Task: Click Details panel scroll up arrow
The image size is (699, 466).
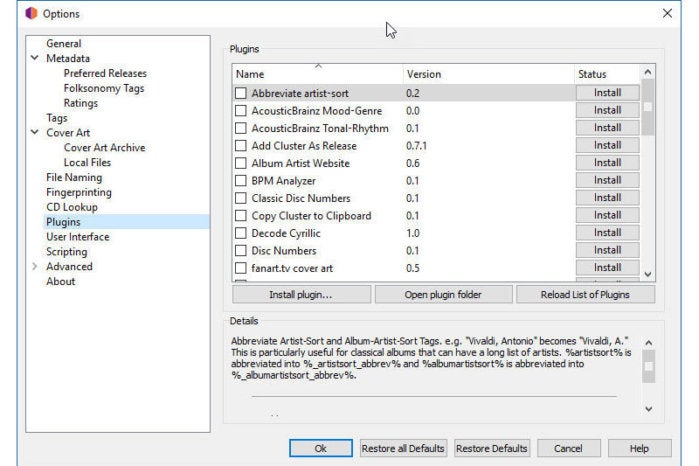Action: tap(649, 343)
